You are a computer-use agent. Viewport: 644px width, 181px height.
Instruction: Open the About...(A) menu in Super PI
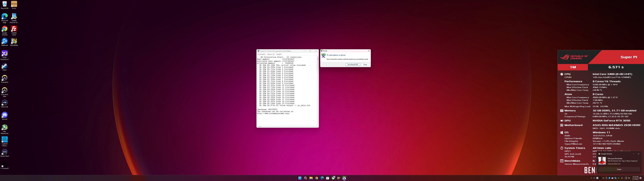coord(271,54)
